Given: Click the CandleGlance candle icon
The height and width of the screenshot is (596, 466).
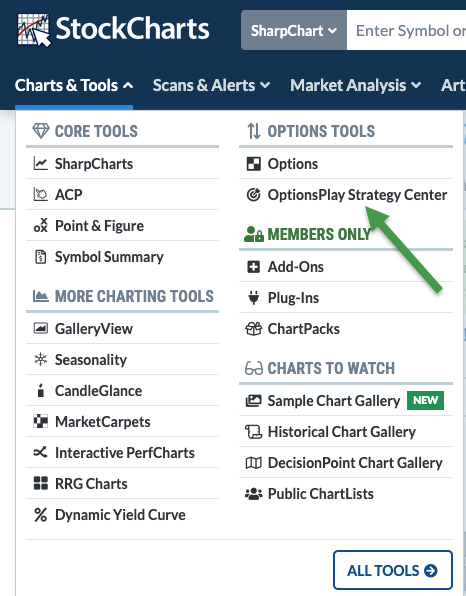Looking at the screenshot, I should [40, 390].
